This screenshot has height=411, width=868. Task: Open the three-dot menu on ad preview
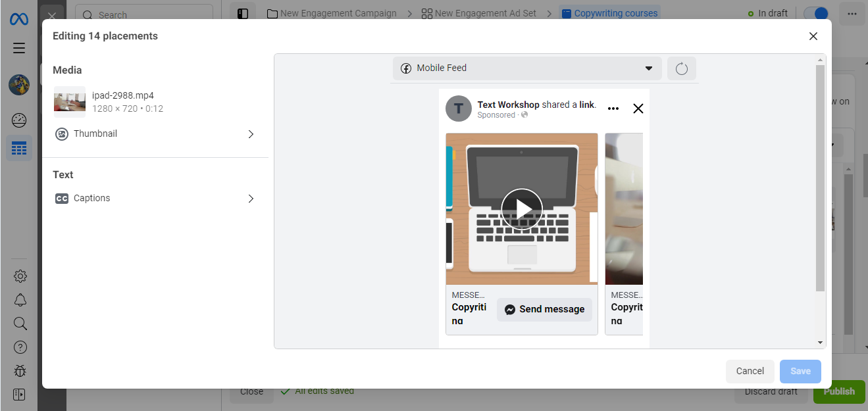click(x=613, y=109)
